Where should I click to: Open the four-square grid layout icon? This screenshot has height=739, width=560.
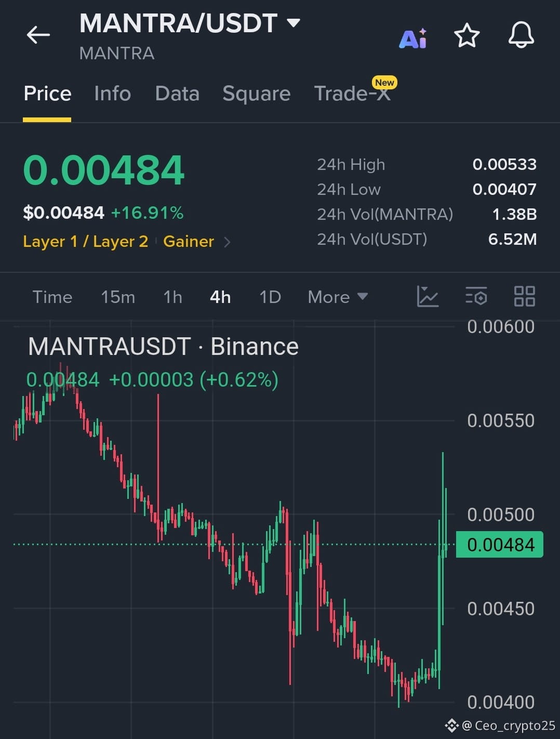point(524,296)
